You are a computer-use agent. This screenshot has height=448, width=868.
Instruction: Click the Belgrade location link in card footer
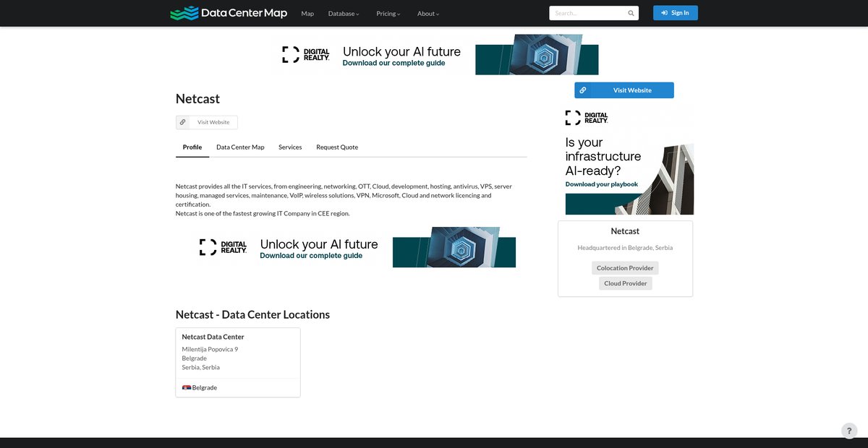coord(205,388)
